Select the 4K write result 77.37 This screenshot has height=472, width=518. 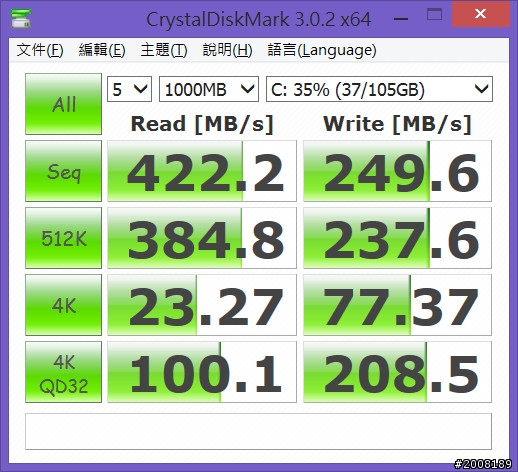(x=397, y=305)
